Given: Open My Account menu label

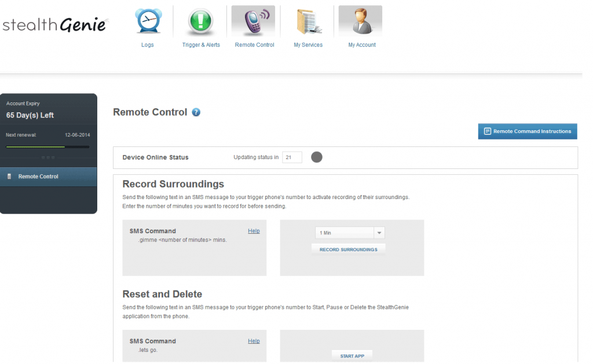Looking at the screenshot, I should click(x=362, y=45).
